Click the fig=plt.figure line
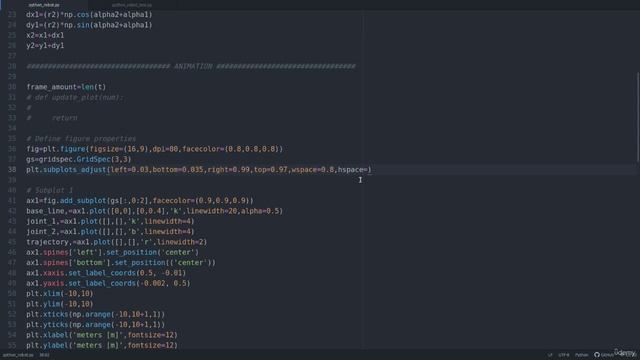640x360 pixels. click(x=154, y=149)
